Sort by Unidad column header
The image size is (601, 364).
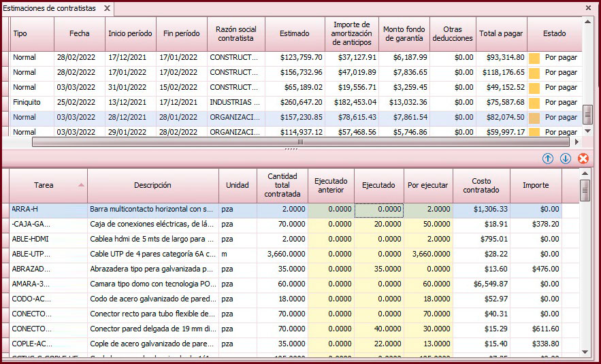(x=238, y=186)
